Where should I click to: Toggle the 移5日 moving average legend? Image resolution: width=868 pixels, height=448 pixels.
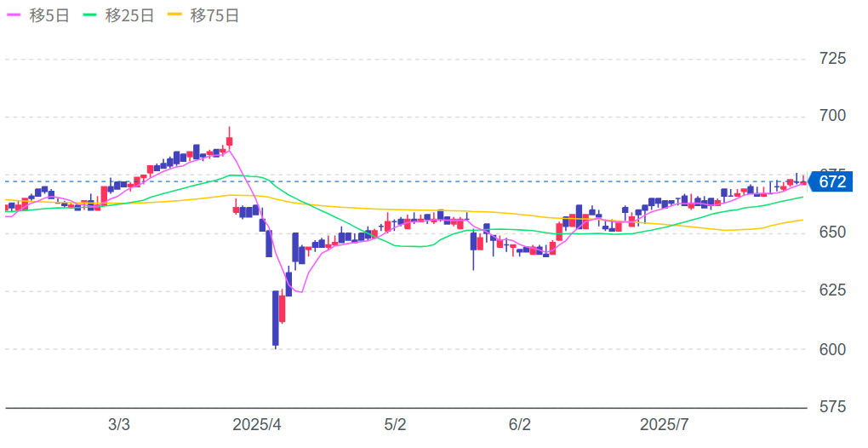[43, 15]
